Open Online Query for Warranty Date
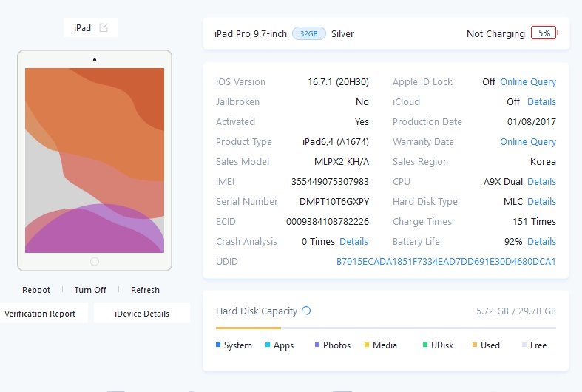This screenshot has width=582, height=392. pyautogui.click(x=528, y=142)
